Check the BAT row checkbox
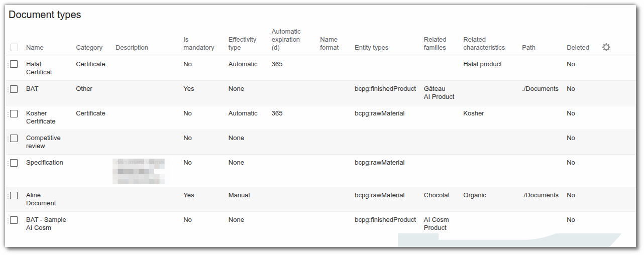The image size is (644, 255). pyautogui.click(x=14, y=89)
